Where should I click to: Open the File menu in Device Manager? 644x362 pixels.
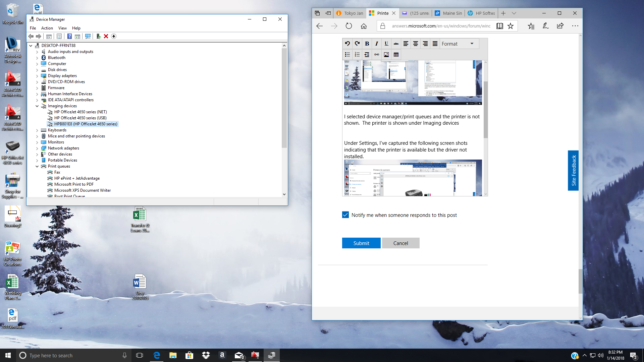(x=33, y=28)
